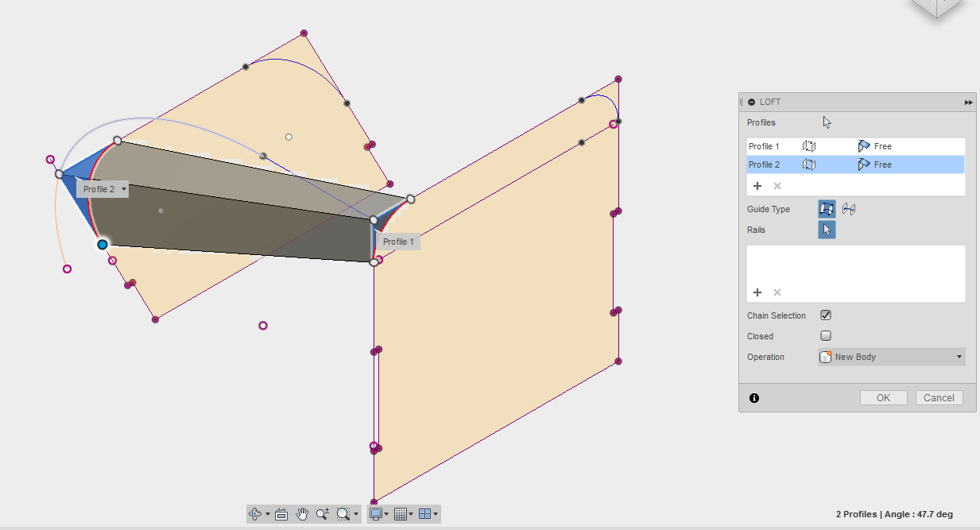Enable the Closed checkbox
Image resolution: width=980 pixels, height=530 pixels.
(x=826, y=336)
